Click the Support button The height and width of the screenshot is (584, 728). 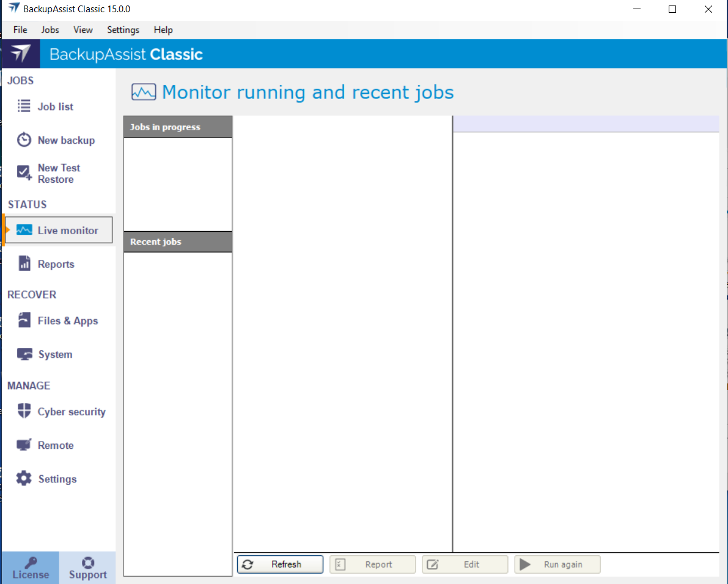[x=87, y=568]
